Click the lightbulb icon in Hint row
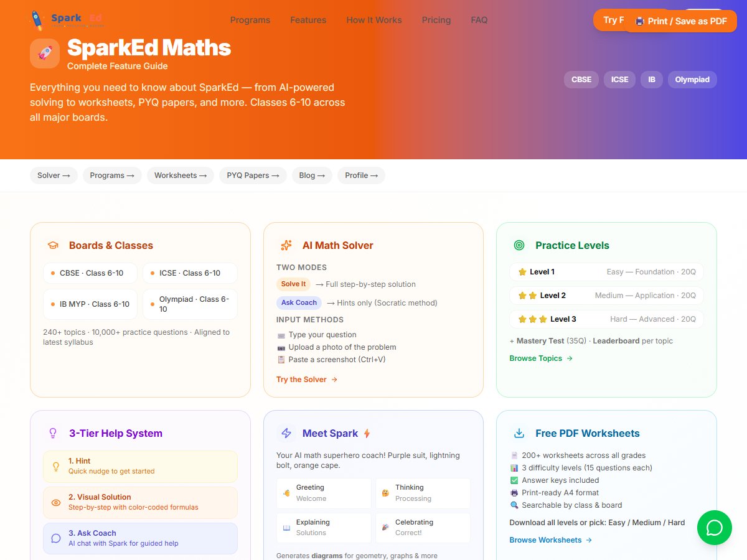 coord(56,466)
